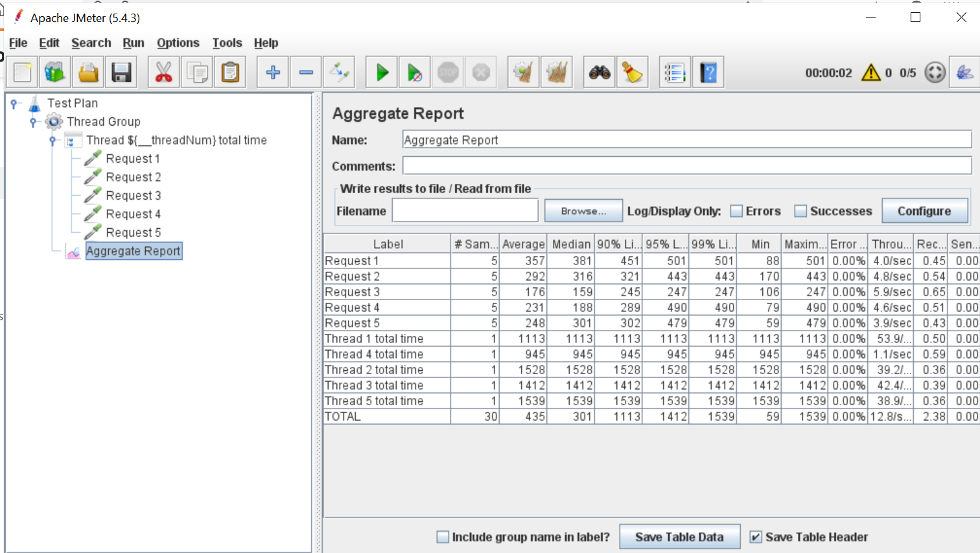Viewport: 980px width, 553px height.
Task: Sort table by Label column header
Action: [x=388, y=244]
